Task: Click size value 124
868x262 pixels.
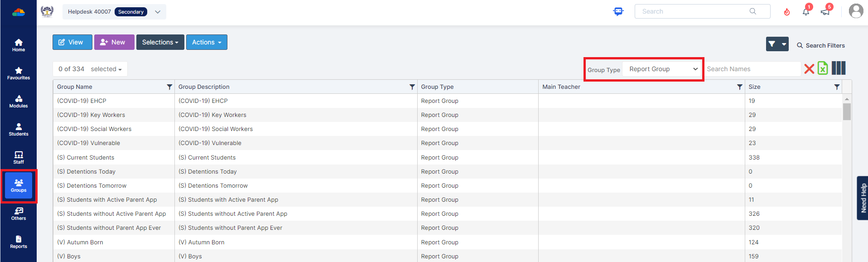Action: tap(753, 242)
